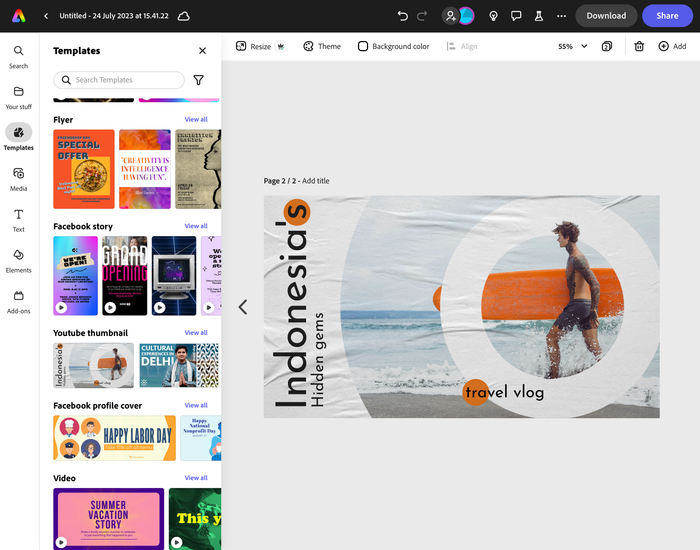Open the Elements panel
This screenshot has height=550, width=700.
pyautogui.click(x=18, y=260)
